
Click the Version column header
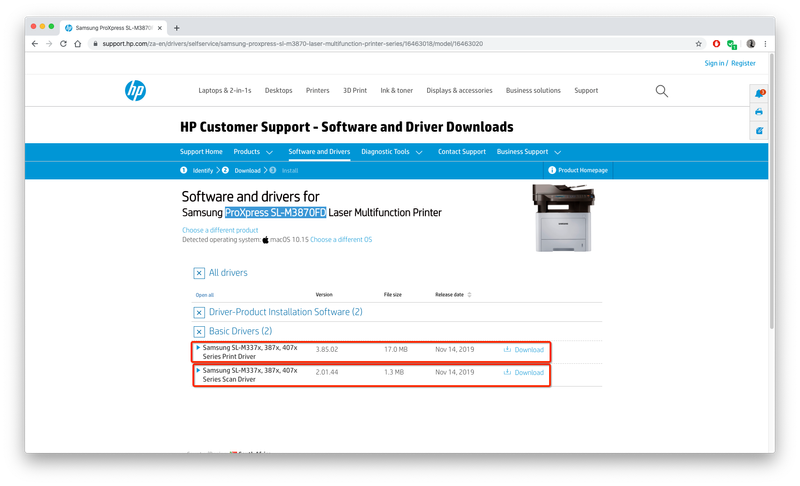324,295
